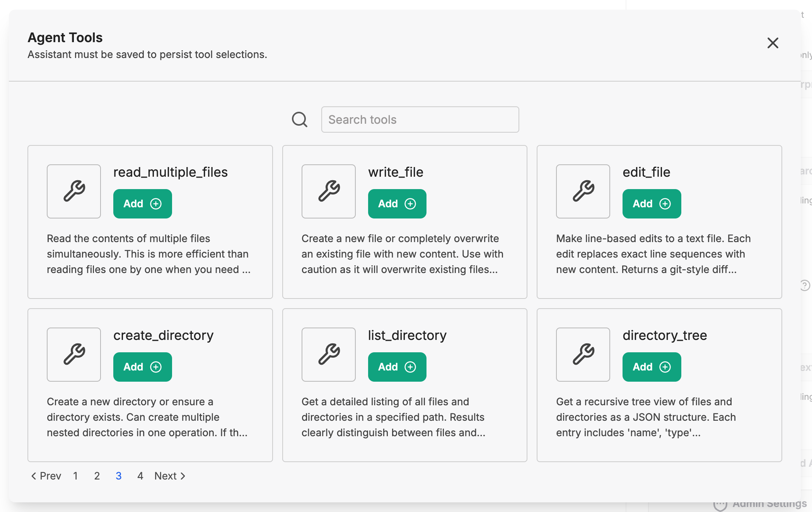Add the edit_file tool

(x=652, y=204)
